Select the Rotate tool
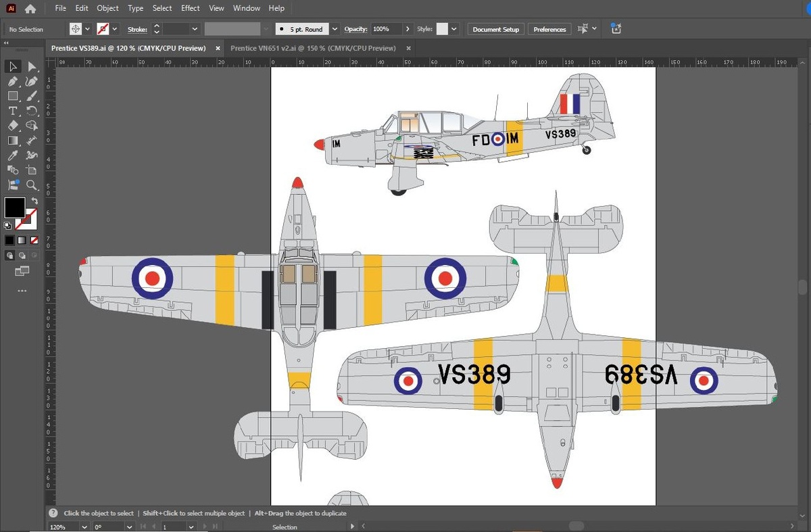 click(31, 111)
